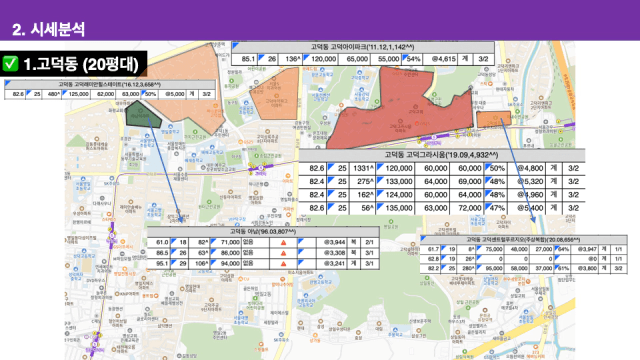Select the @4,615 cell
This screenshot has width=640, height=360.
(x=440, y=59)
